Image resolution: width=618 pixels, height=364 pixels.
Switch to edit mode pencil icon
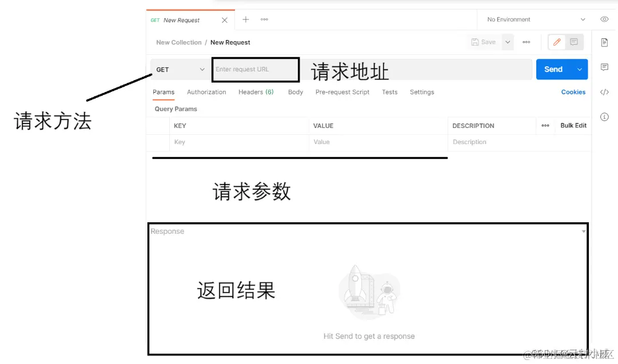(557, 42)
